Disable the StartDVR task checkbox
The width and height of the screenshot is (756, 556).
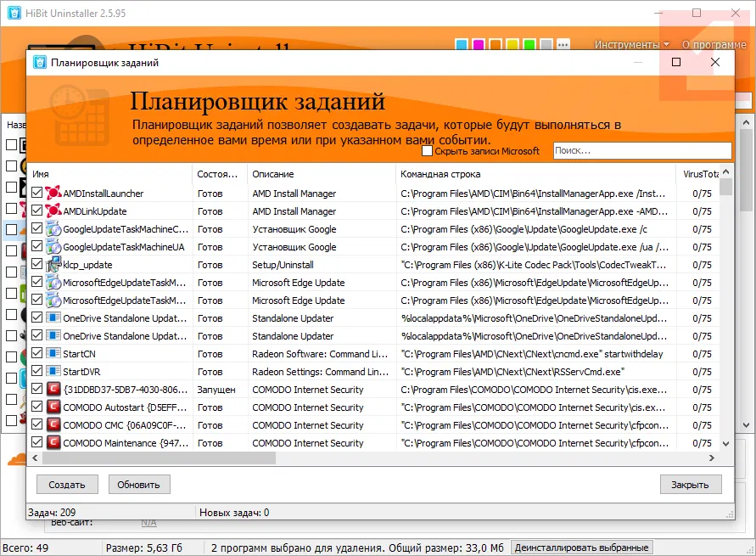click(36, 371)
